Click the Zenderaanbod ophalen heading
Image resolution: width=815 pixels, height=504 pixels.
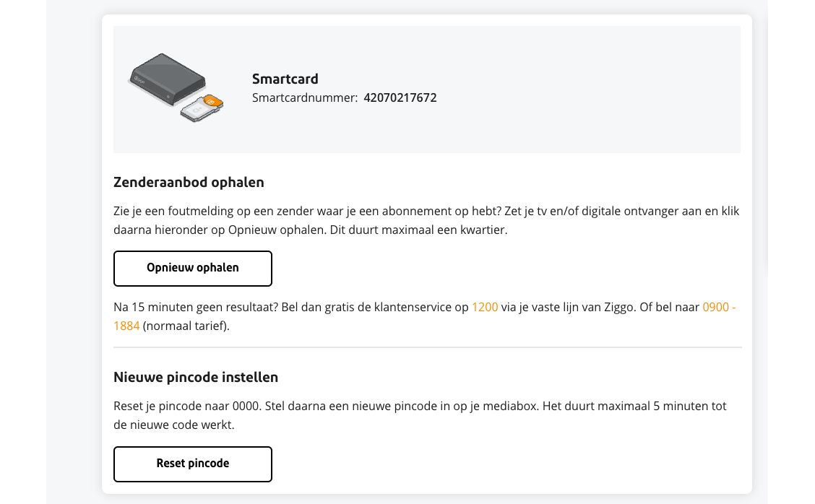(189, 182)
